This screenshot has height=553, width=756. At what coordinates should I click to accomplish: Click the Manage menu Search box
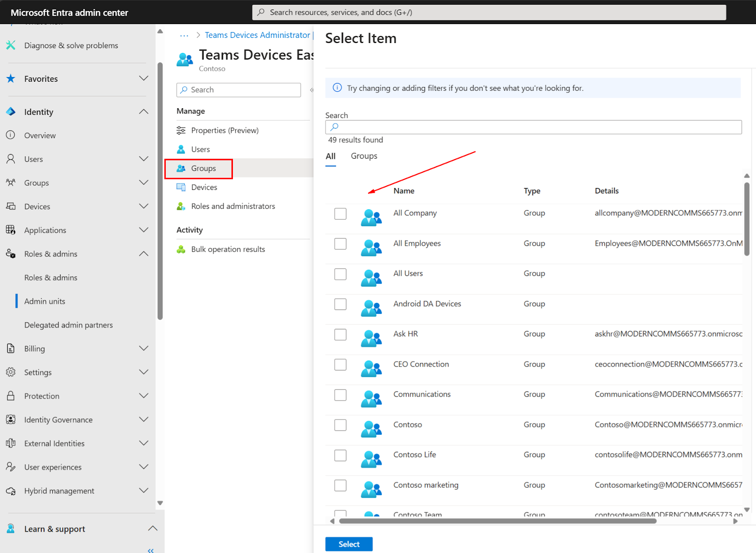point(239,90)
